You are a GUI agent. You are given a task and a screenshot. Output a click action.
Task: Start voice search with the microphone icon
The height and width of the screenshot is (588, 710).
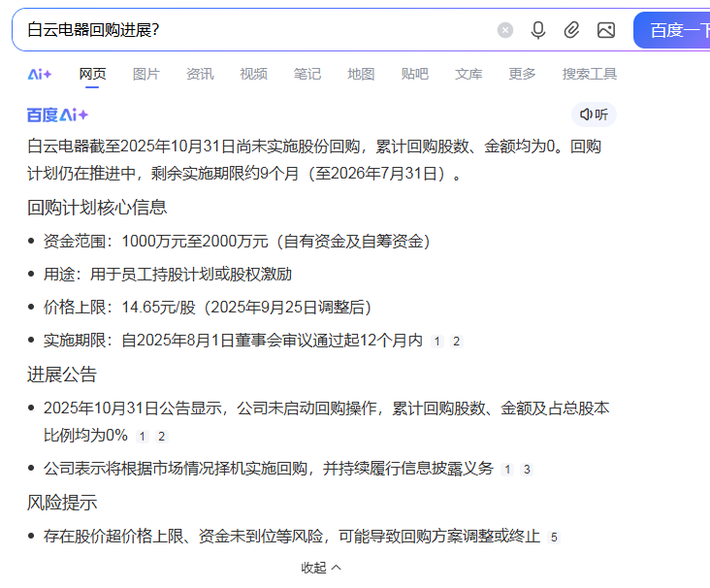click(x=538, y=30)
